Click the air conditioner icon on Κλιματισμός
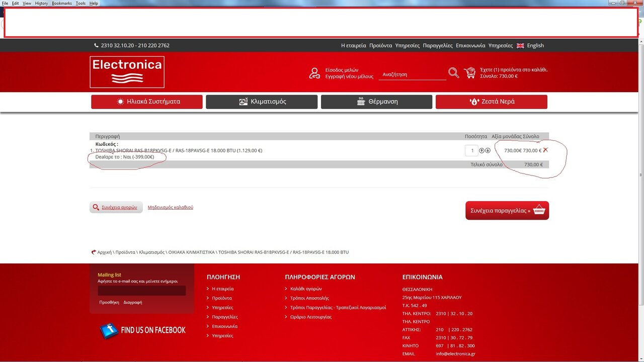Viewport: 644px width, 362px height. (x=244, y=102)
